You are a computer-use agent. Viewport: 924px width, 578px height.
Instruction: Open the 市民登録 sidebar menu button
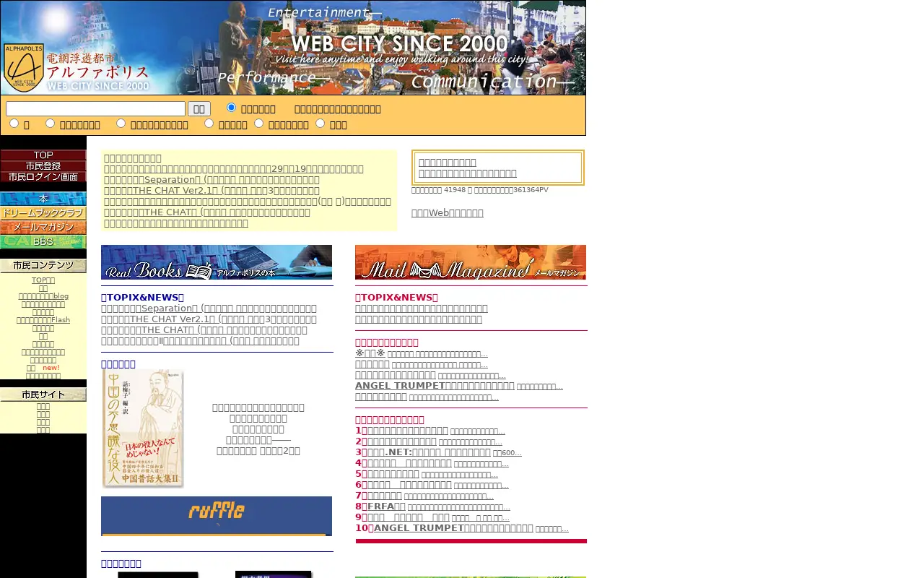pos(43,165)
